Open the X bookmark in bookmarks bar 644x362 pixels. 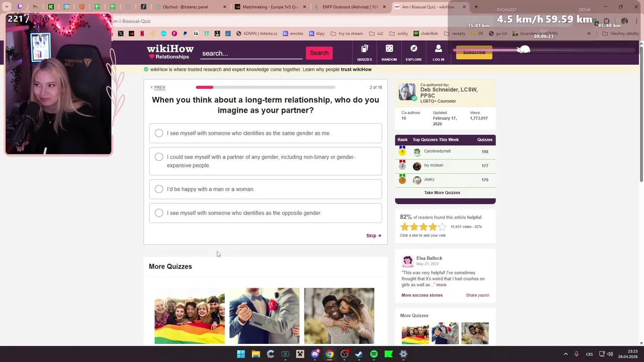[121, 34]
